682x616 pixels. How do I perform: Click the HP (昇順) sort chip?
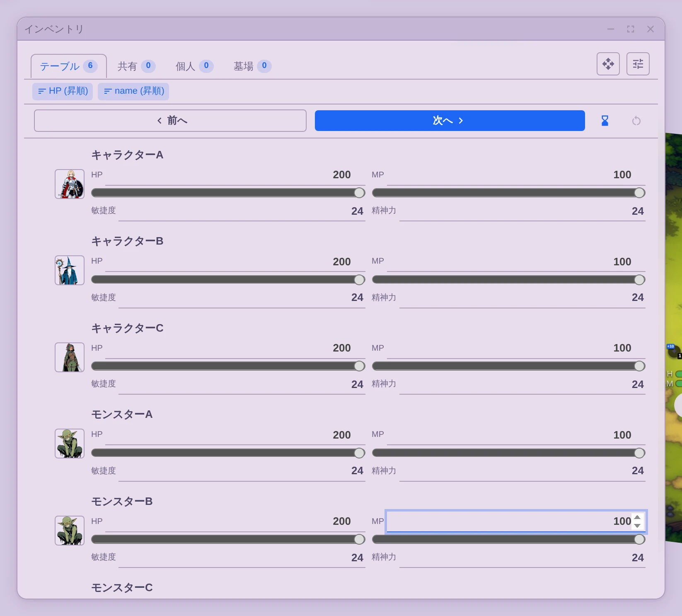[x=63, y=91]
